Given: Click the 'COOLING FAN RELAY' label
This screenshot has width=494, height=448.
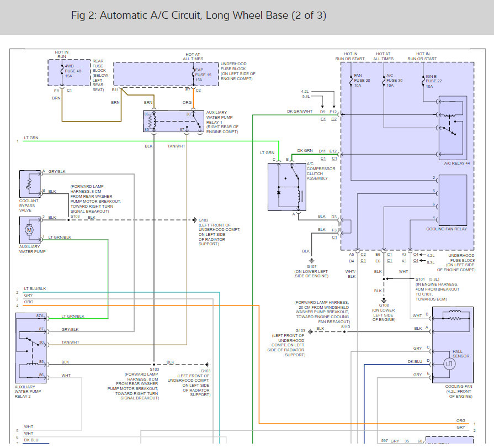Looking at the screenshot, I should point(447,229).
